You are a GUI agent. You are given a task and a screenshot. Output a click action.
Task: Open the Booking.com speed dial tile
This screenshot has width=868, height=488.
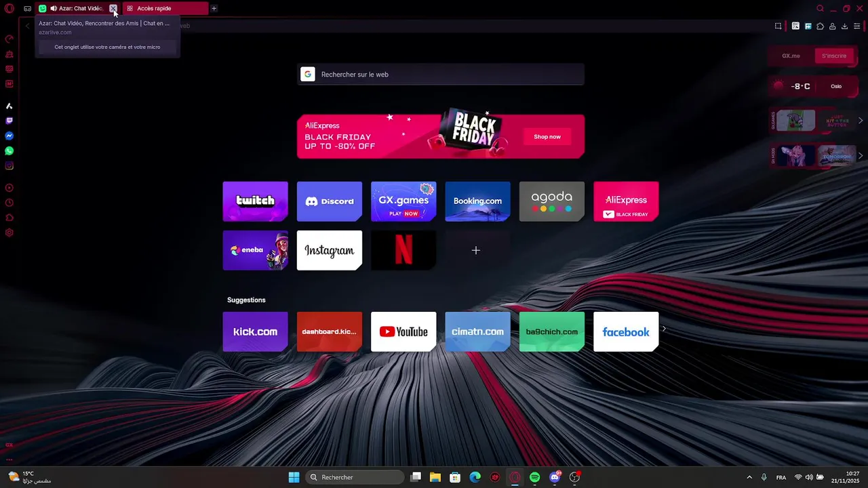pos(477,201)
